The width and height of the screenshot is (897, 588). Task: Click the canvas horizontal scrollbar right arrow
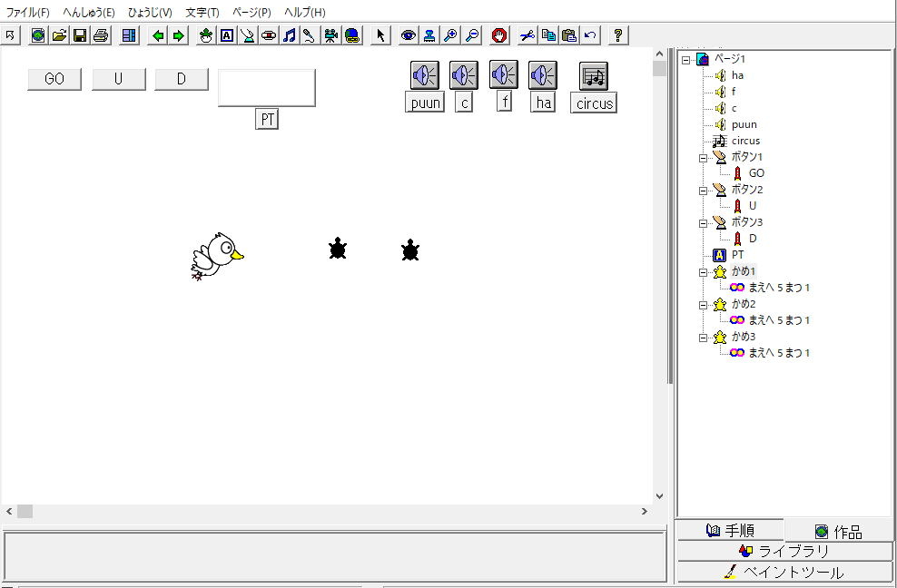[645, 512]
